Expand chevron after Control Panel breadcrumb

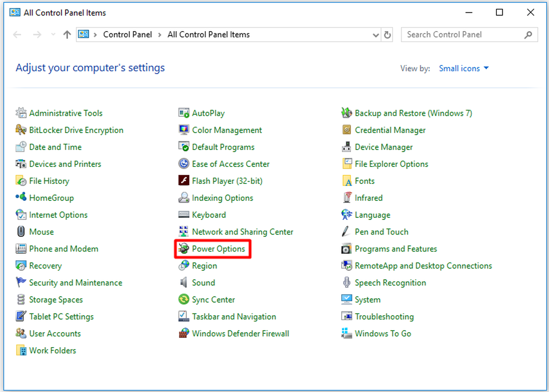pyautogui.click(x=160, y=35)
